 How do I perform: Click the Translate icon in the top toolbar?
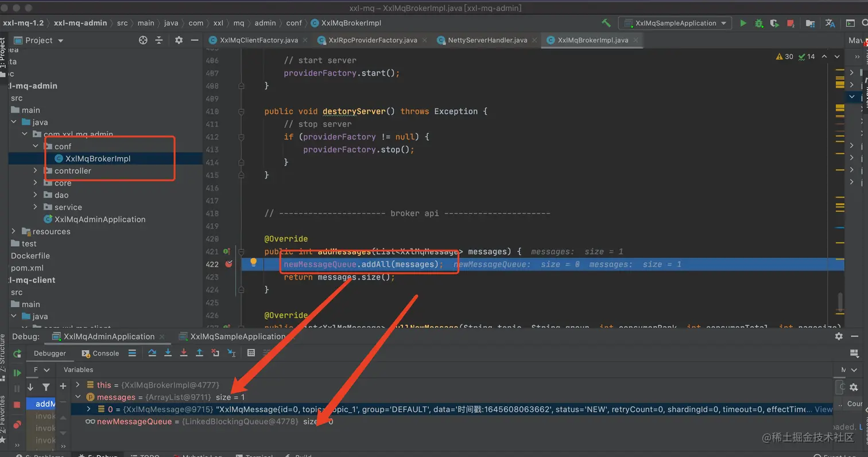tap(830, 23)
